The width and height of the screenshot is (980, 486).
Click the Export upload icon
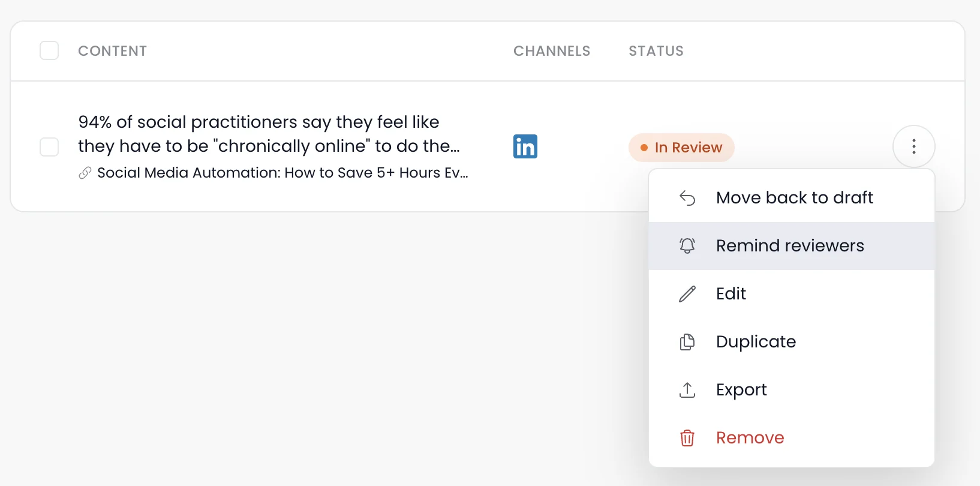pyautogui.click(x=687, y=390)
